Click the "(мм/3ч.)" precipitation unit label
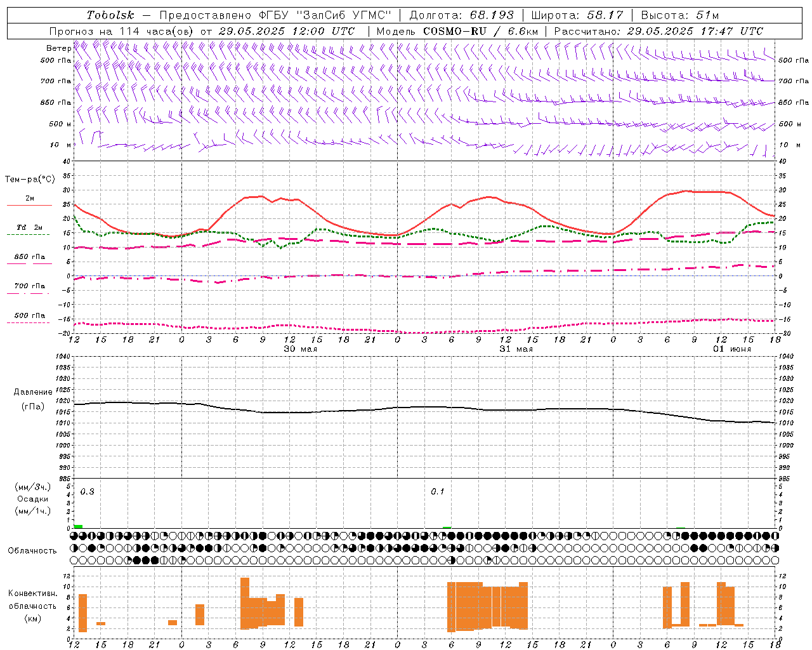 point(33,487)
